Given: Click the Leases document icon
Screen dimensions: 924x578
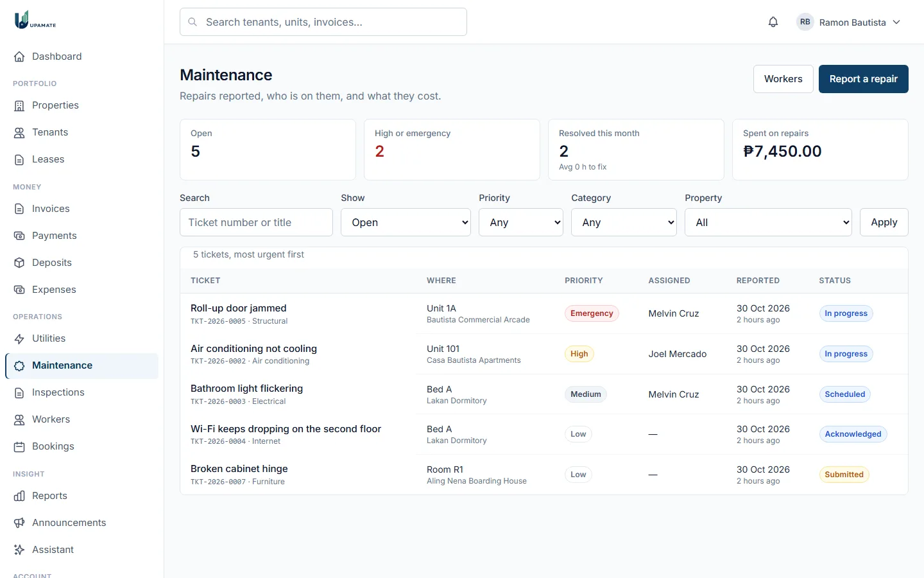Looking at the screenshot, I should tap(19, 159).
